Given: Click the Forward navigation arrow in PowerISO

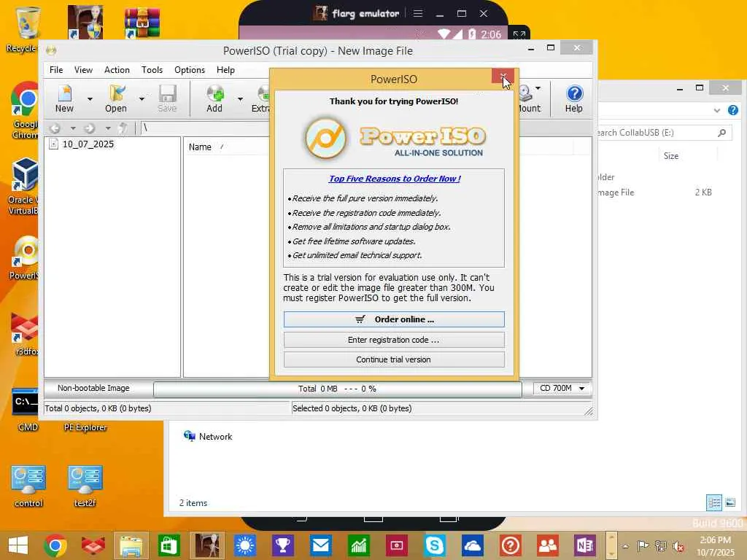Looking at the screenshot, I should pos(90,128).
